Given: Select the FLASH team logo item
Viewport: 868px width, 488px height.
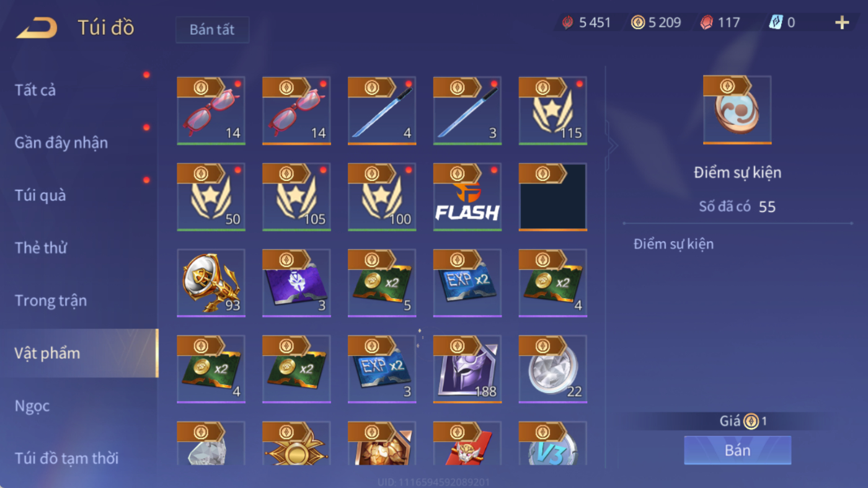Looking at the screenshot, I should (467, 197).
